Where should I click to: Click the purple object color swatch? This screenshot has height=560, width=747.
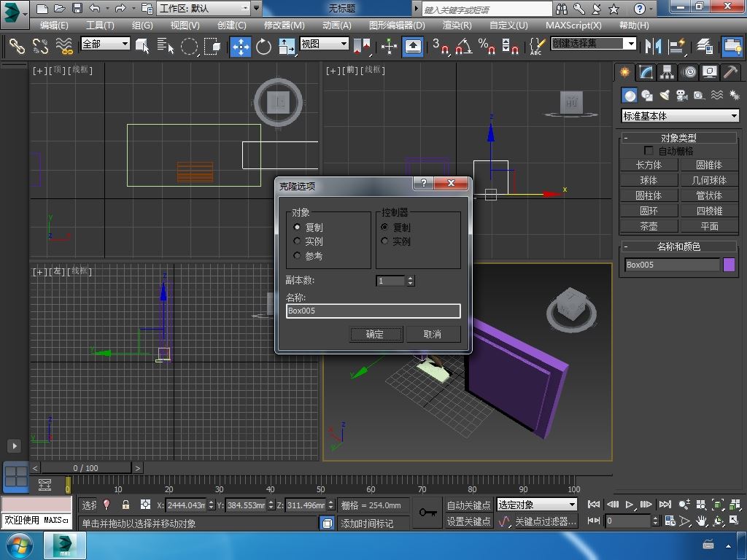tap(729, 265)
